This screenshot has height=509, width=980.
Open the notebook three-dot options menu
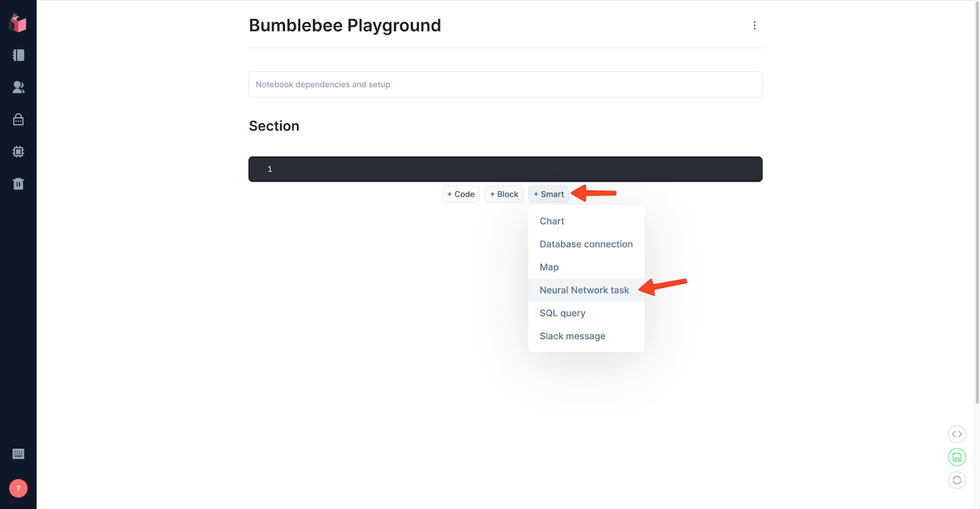754,25
